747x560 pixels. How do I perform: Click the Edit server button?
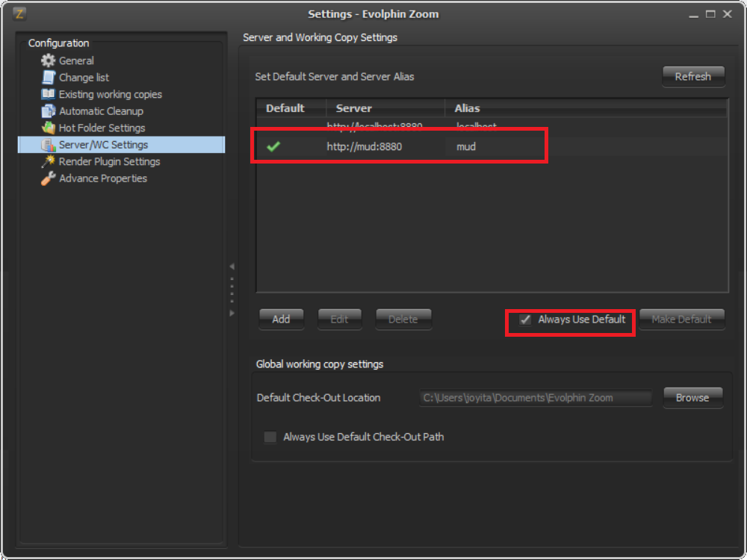tap(340, 320)
